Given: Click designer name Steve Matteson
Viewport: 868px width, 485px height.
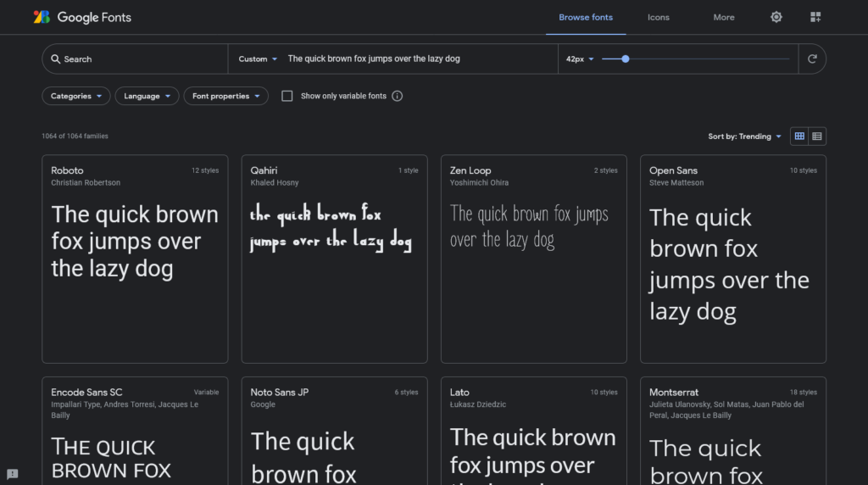Looking at the screenshot, I should (x=676, y=182).
